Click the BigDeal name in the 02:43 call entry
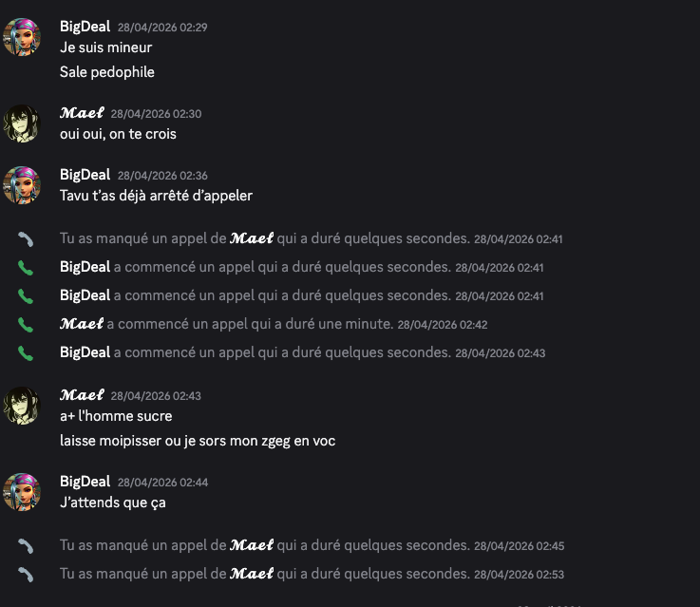The width and height of the screenshot is (700, 607). [85, 352]
